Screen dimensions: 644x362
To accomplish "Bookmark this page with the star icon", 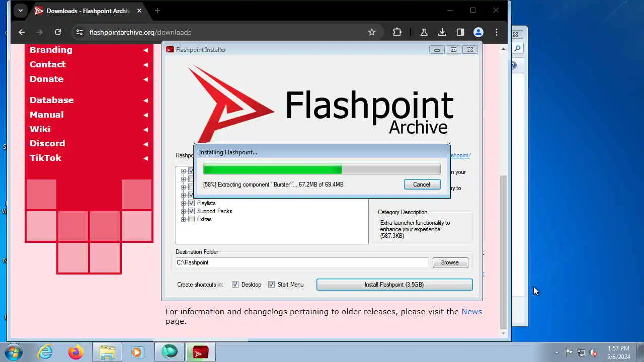I will tap(372, 32).
